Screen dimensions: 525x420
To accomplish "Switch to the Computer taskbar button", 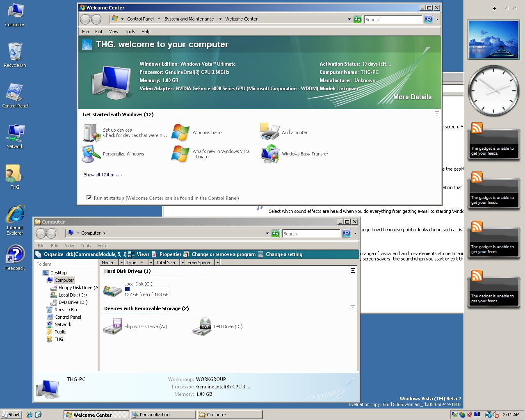I will point(230,415).
